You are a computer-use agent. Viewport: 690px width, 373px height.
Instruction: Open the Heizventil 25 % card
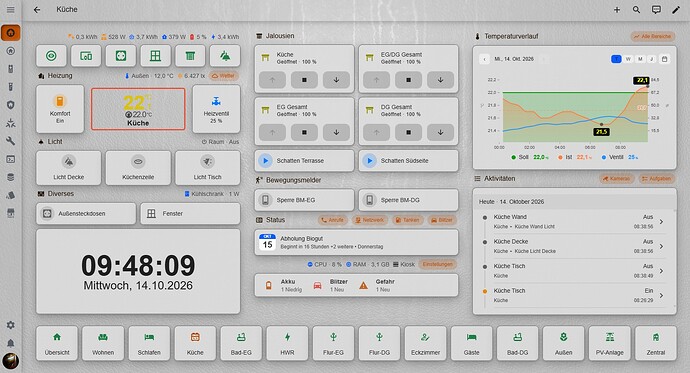[x=216, y=109]
